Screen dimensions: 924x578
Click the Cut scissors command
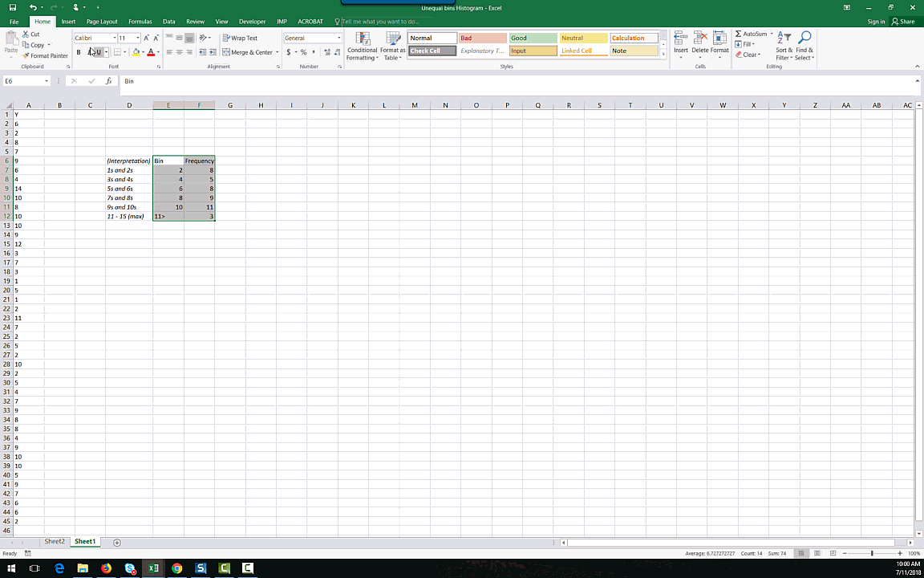(30, 35)
